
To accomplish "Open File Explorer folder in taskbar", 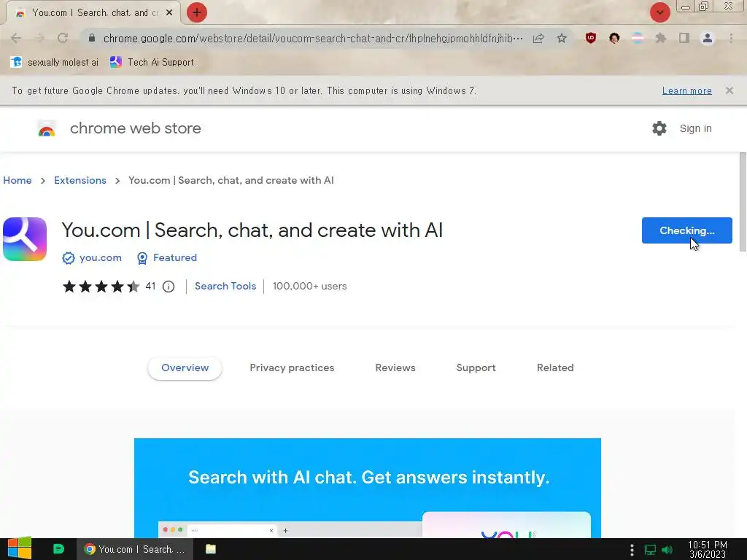I will pyautogui.click(x=211, y=549).
